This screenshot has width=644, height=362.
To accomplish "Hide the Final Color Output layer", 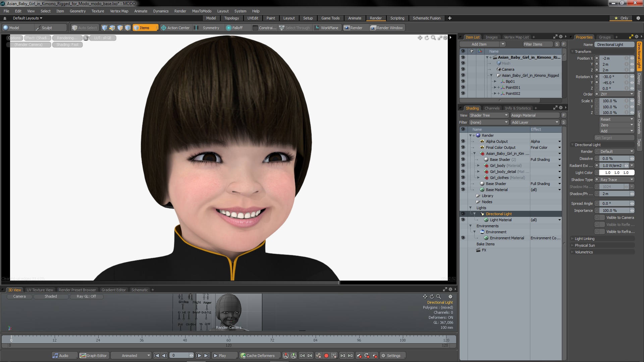I will point(463,147).
